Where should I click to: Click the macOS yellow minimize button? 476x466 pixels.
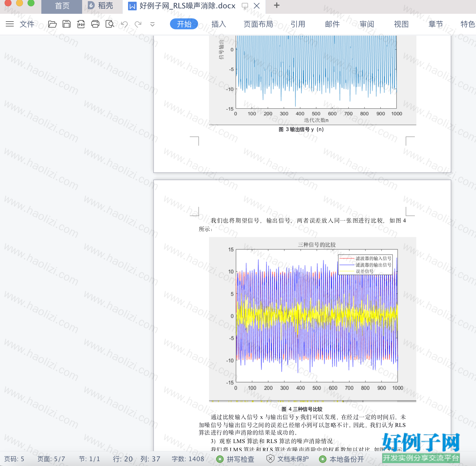tap(20, 3)
